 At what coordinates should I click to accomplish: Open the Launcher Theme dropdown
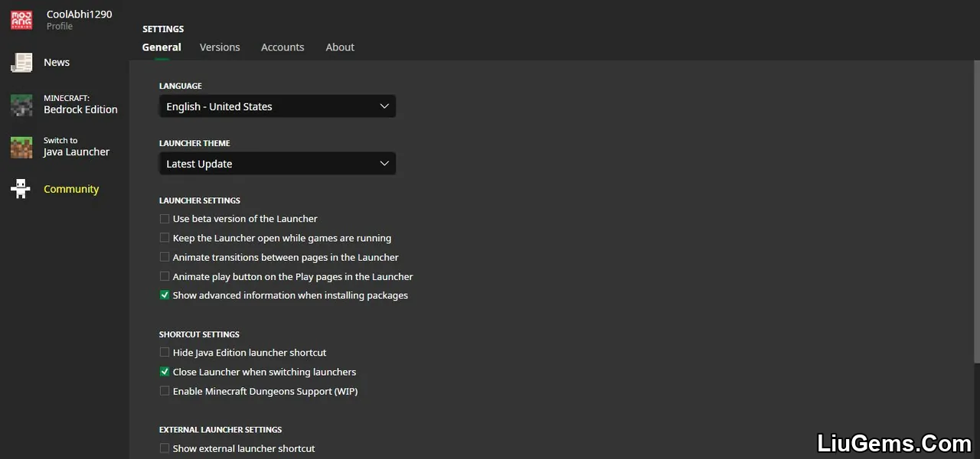[x=277, y=164]
